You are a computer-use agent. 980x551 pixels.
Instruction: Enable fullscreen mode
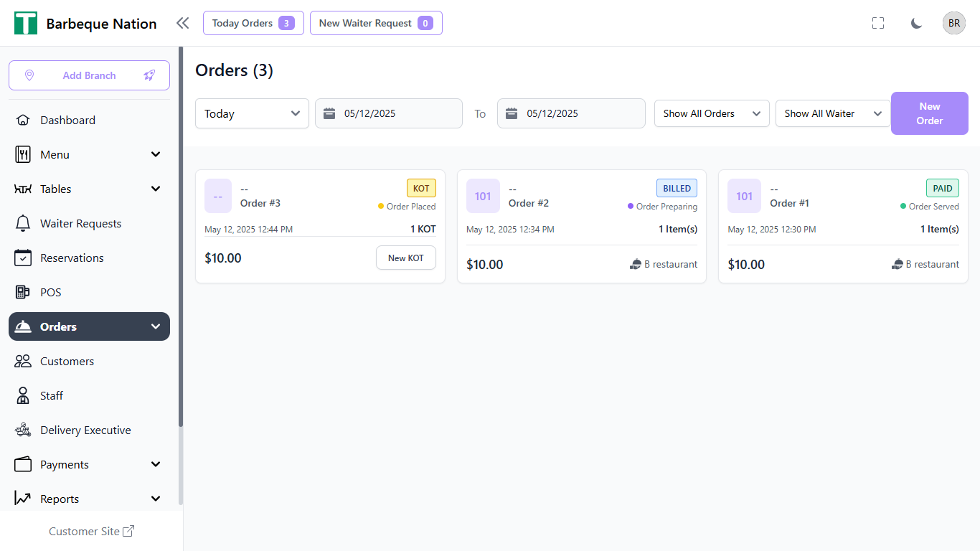point(877,23)
